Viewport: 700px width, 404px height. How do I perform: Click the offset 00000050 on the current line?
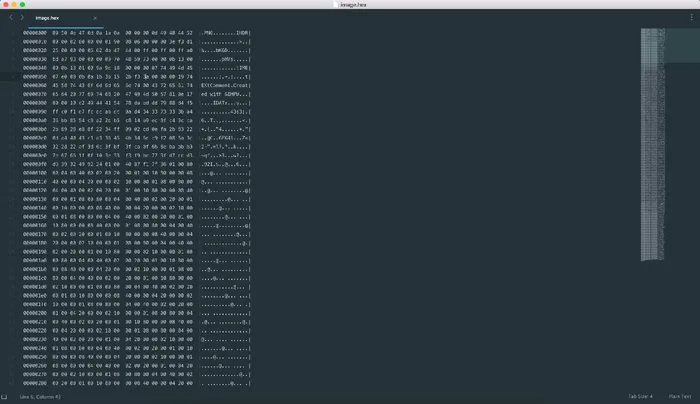[35, 77]
